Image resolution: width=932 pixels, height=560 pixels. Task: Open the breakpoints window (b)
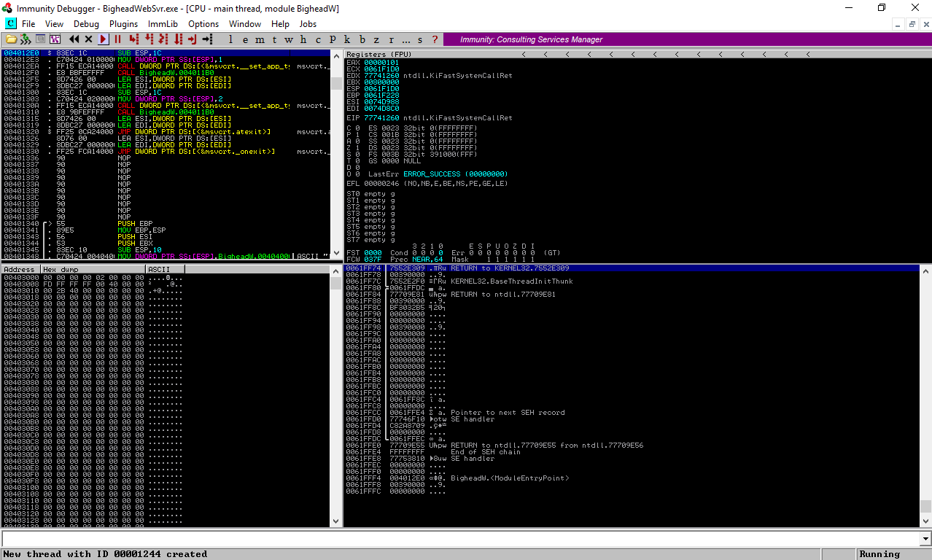click(x=362, y=39)
